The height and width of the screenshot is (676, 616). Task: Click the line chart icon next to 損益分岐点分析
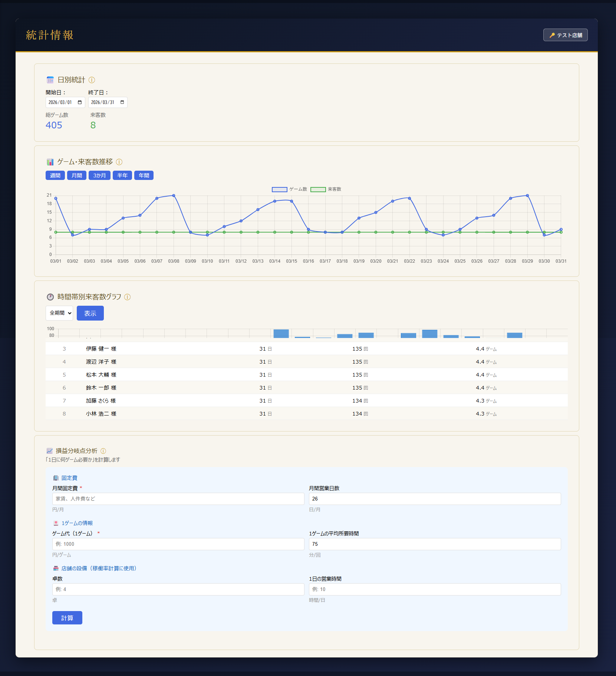[x=50, y=451]
